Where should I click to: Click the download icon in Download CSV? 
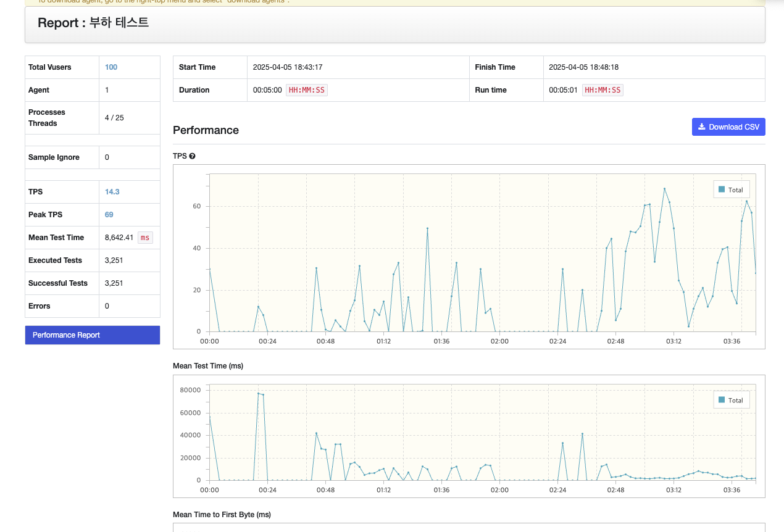pos(701,127)
